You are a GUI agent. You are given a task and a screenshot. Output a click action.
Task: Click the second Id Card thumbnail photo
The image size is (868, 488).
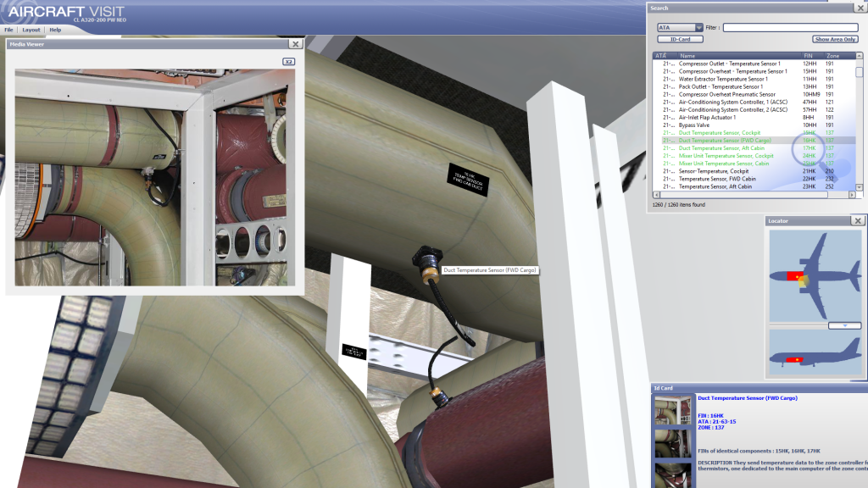(672, 442)
